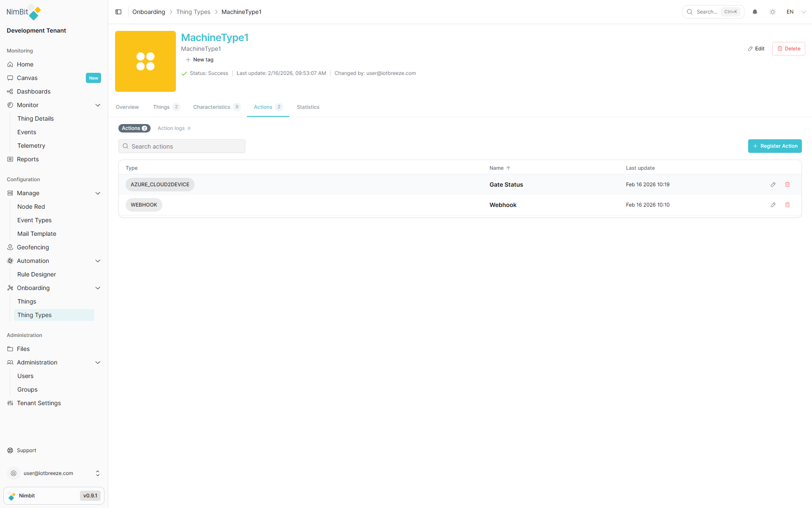Open the Statistics tab

pyautogui.click(x=308, y=107)
